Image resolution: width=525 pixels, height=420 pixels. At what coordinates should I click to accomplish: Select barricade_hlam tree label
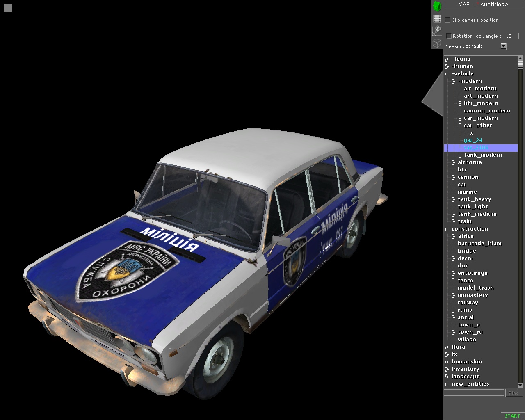479,244
